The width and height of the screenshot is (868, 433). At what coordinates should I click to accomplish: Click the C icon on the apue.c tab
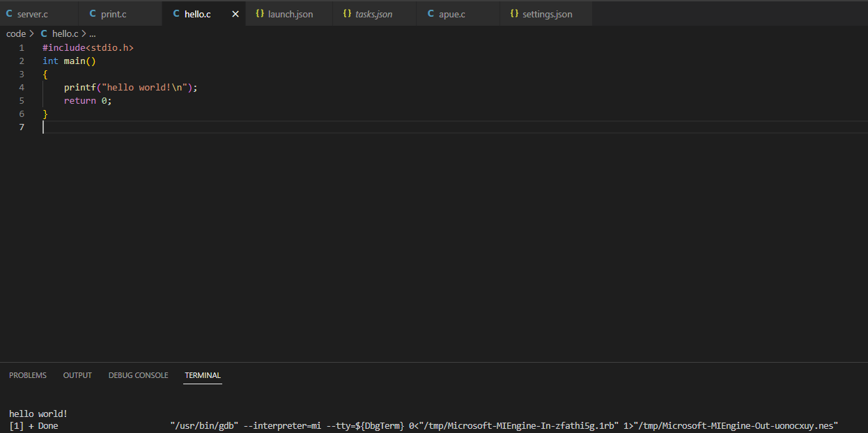(431, 13)
